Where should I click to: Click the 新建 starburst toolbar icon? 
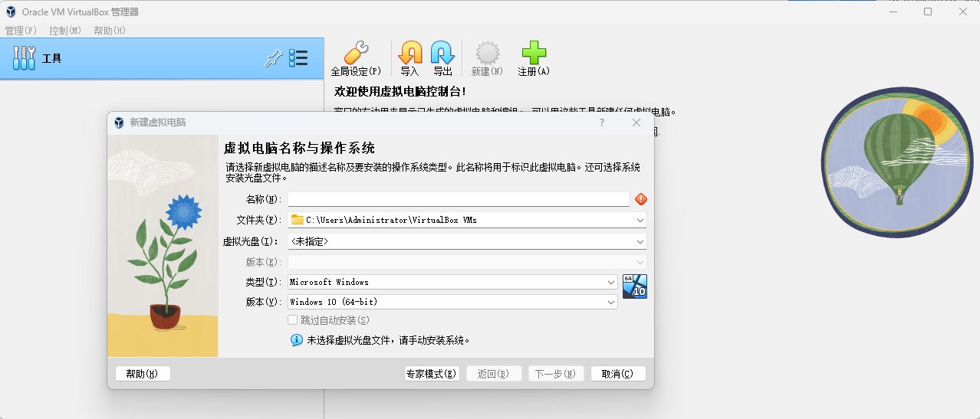tap(487, 53)
